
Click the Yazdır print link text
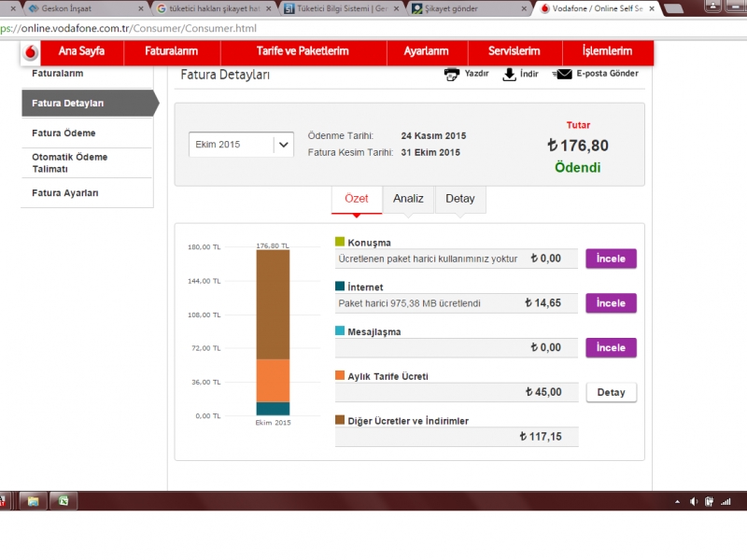tap(477, 74)
